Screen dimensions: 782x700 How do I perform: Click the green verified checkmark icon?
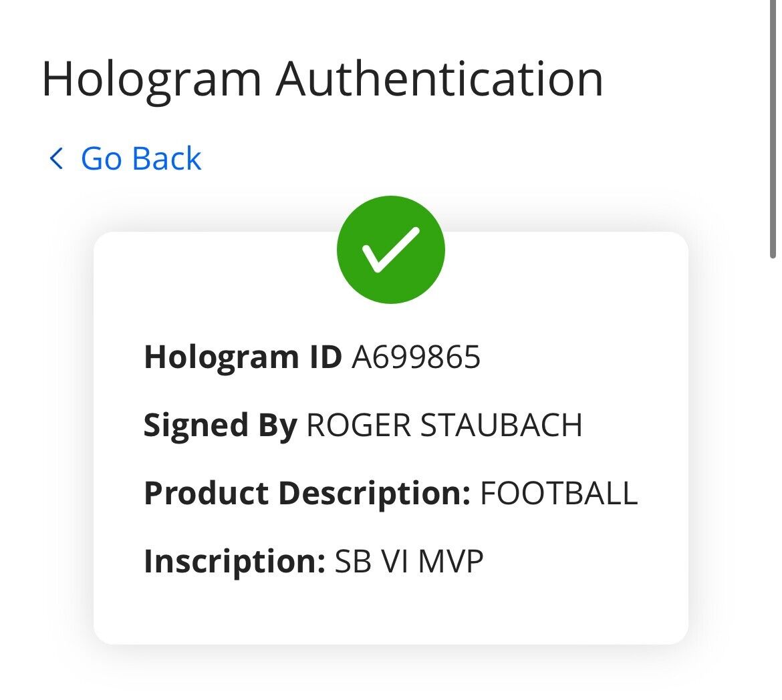[x=391, y=250]
